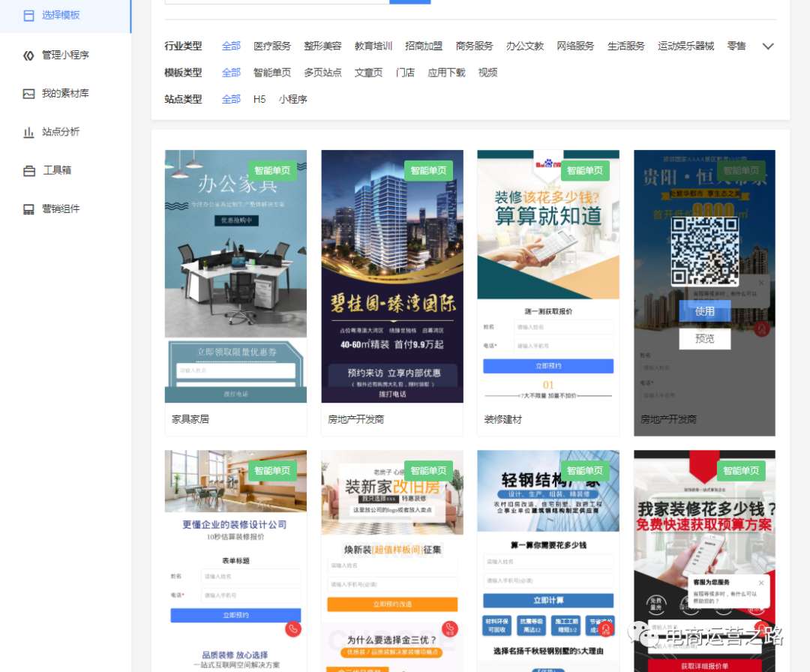810x672 pixels.
Task: Click the 选择模板 sidebar icon
Action: pos(28,15)
